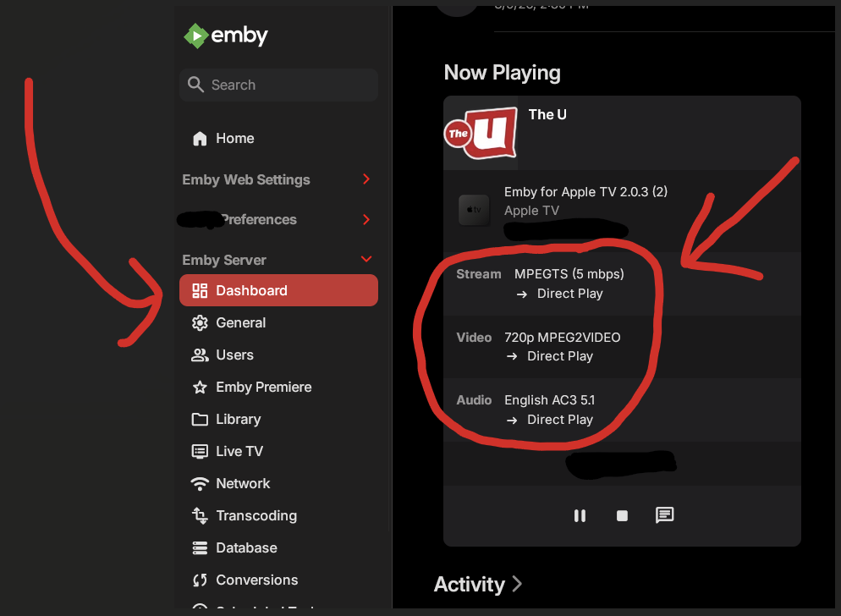Click the Now Playing heading
Viewport: 841px width, 616px height.
click(x=502, y=73)
